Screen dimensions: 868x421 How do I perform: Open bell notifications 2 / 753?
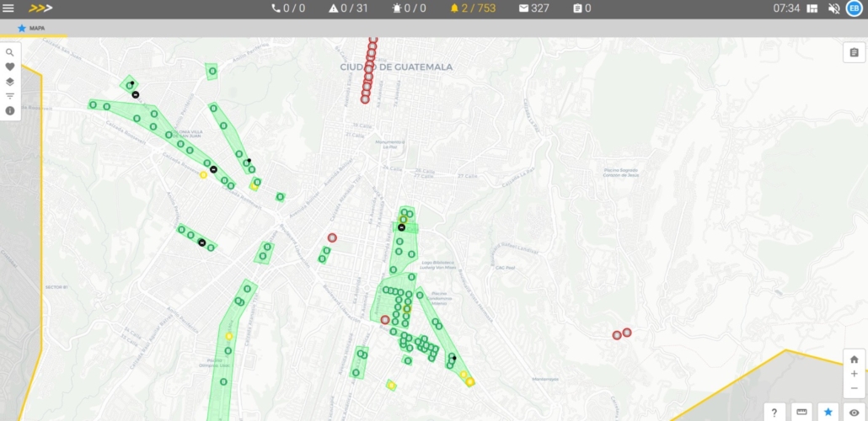[x=472, y=8]
